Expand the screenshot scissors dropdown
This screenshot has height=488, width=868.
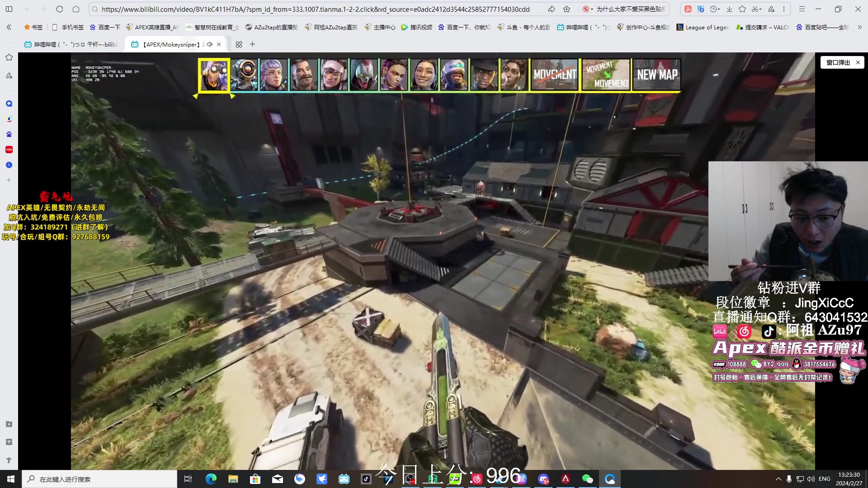760,9
